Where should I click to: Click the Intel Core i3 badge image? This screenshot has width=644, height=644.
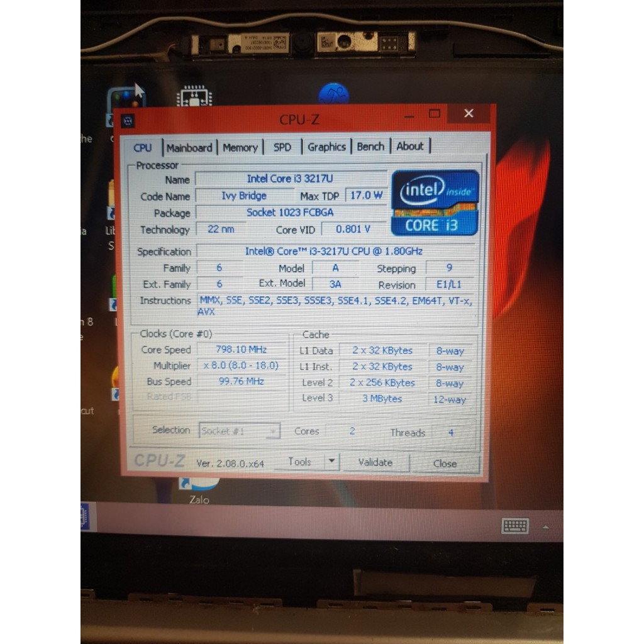[x=435, y=203]
